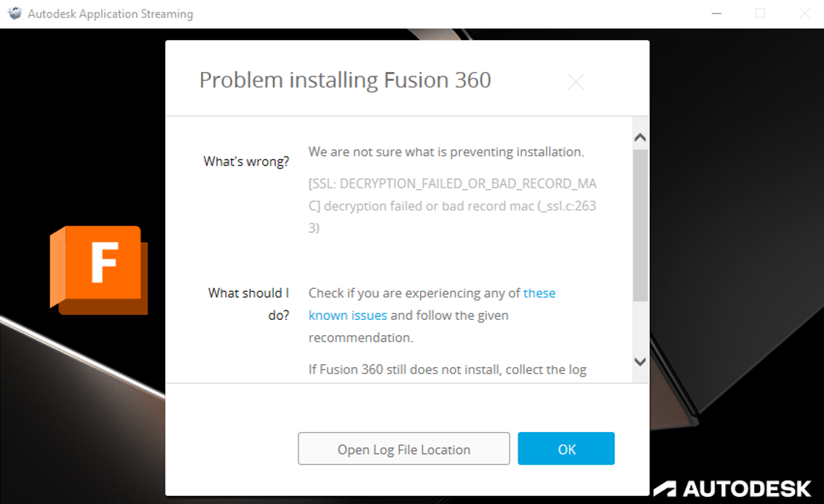Open the "these known issues" link
This screenshot has height=504, width=824.
pyautogui.click(x=539, y=293)
